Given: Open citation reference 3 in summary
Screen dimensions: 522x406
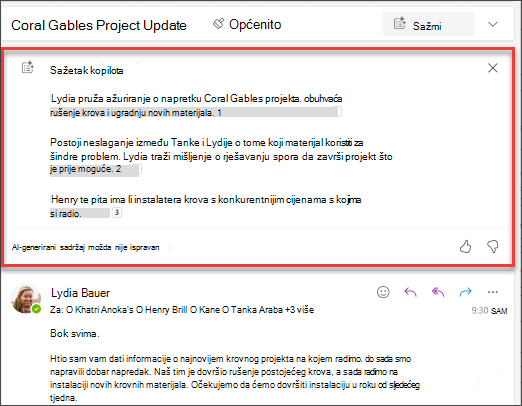Looking at the screenshot, I should [117, 212].
